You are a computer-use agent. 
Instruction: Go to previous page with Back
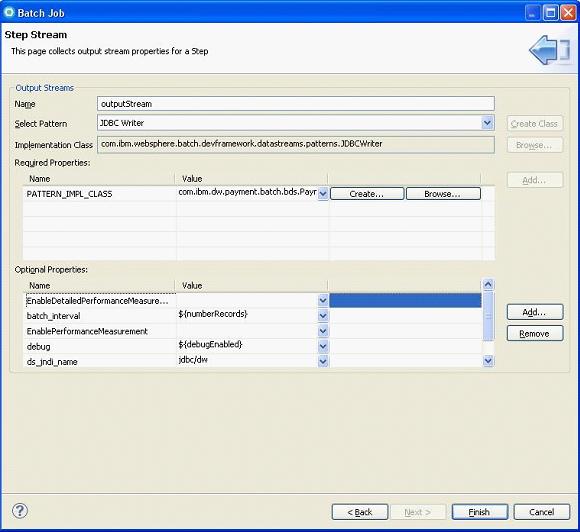[360, 512]
